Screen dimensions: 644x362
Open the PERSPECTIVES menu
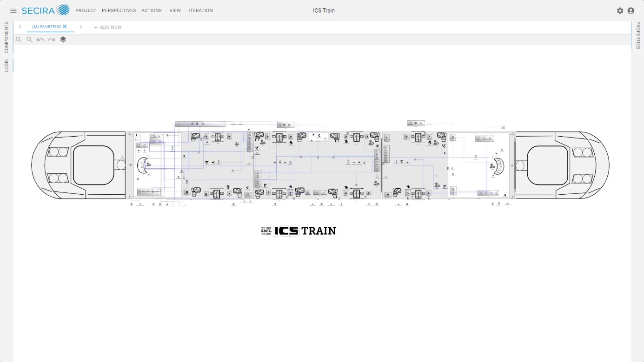[119, 11]
